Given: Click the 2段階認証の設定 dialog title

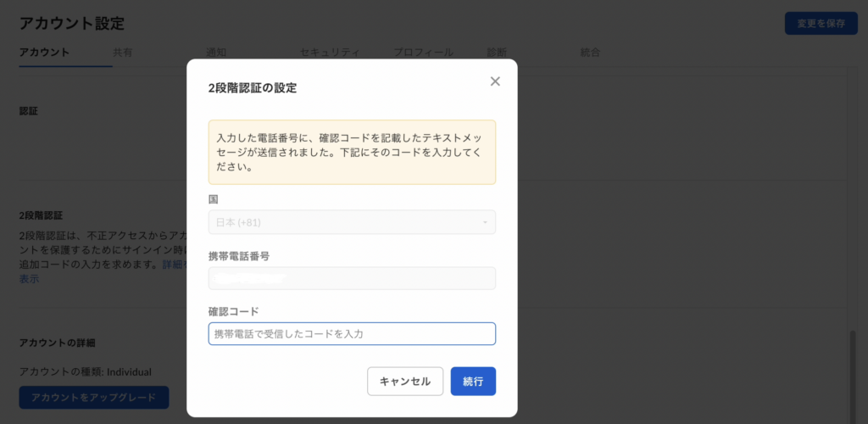Looking at the screenshot, I should tap(253, 88).
